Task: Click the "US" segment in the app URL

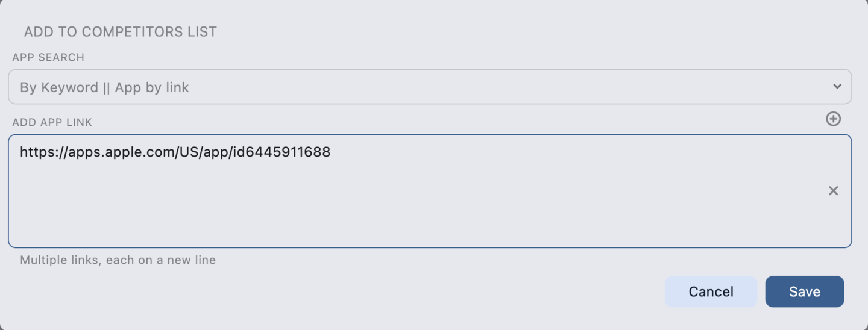Action: 187,152
